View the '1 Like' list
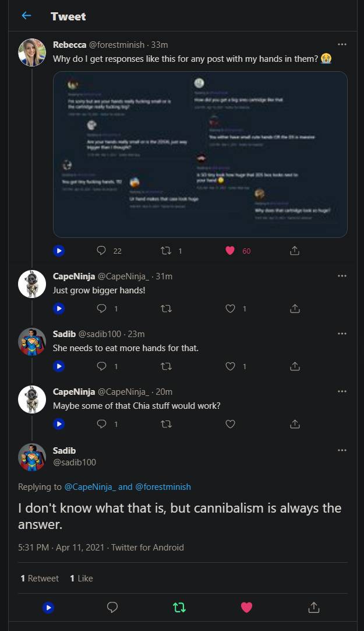Viewport: 364px width, 631px height. [82, 579]
